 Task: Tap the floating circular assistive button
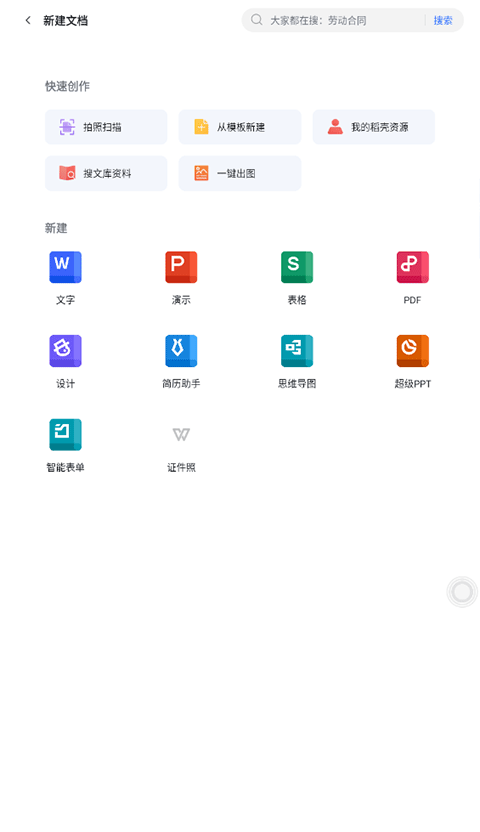click(462, 592)
